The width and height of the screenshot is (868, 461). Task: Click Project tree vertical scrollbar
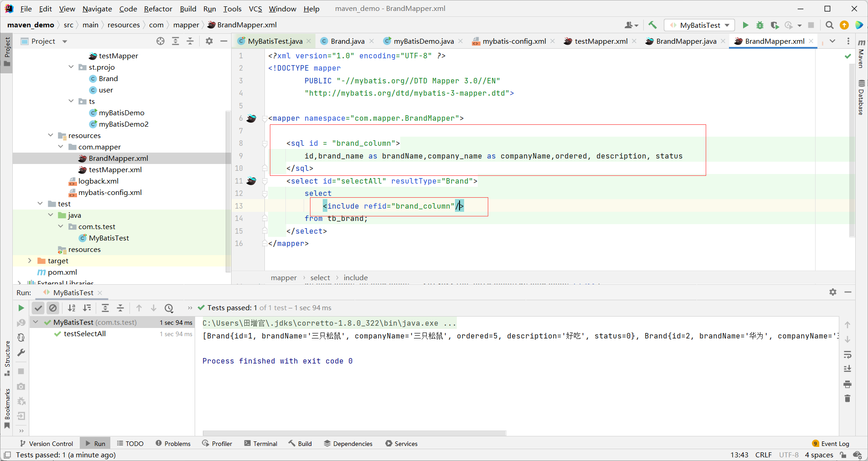coord(228,191)
